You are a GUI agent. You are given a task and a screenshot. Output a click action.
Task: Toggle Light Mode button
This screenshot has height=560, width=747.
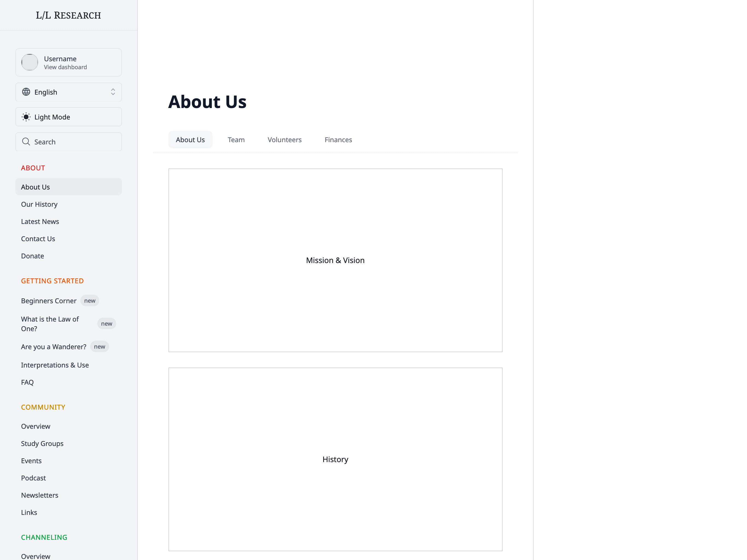point(69,117)
